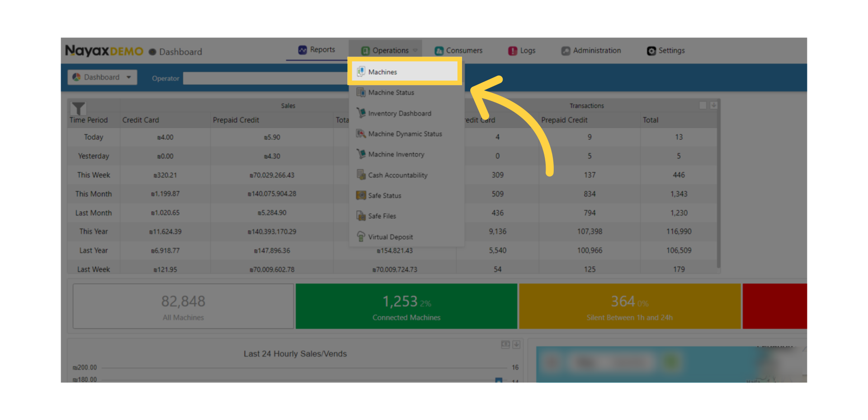Click chart export image icon

[x=505, y=344]
